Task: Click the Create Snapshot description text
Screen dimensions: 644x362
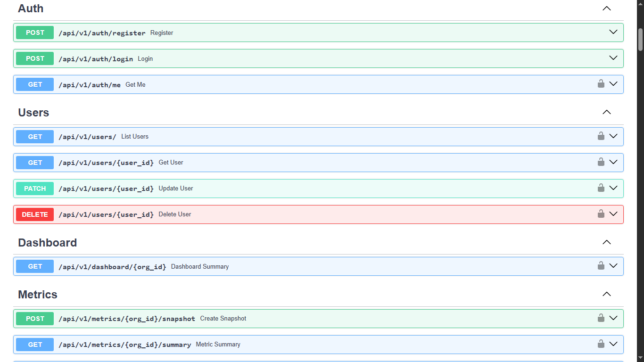Action: (223, 319)
